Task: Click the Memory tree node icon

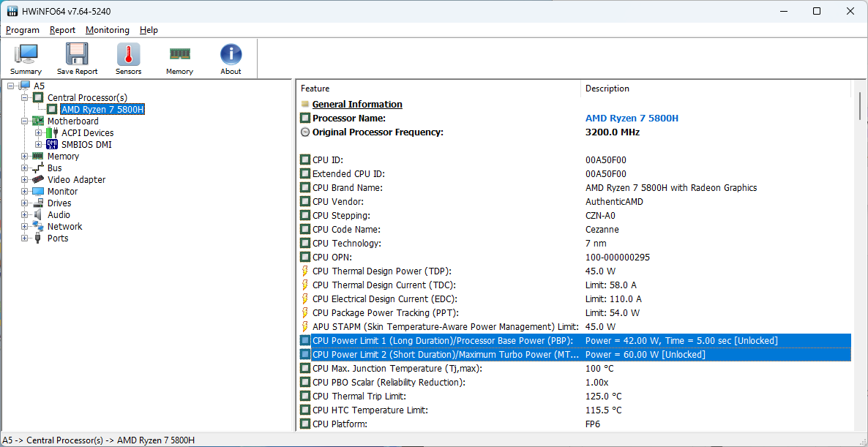Action: pyautogui.click(x=38, y=156)
